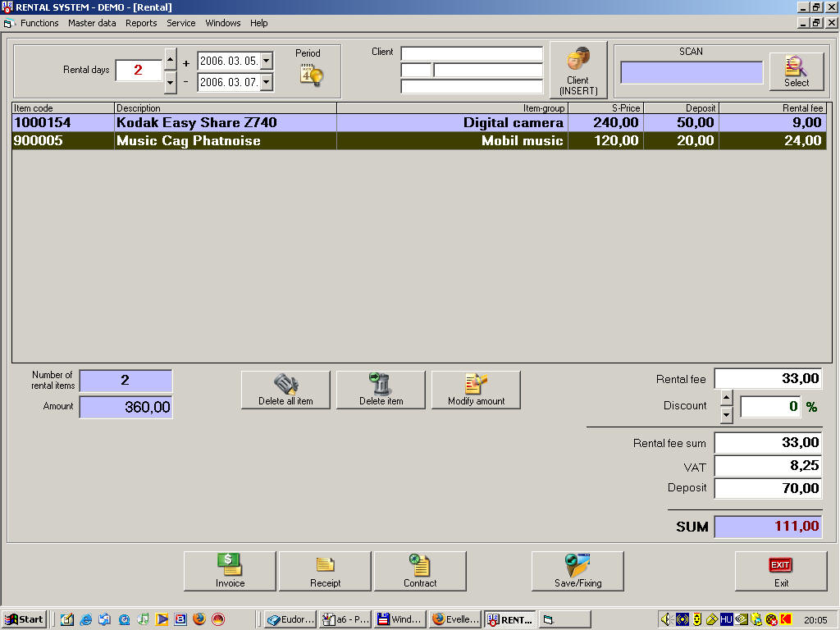Click the Rental fee column header
Screen dimensions: 840x630
point(773,108)
